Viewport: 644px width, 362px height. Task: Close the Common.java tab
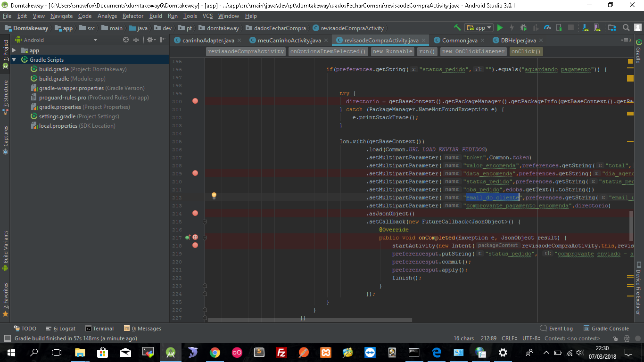(x=482, y=41)
